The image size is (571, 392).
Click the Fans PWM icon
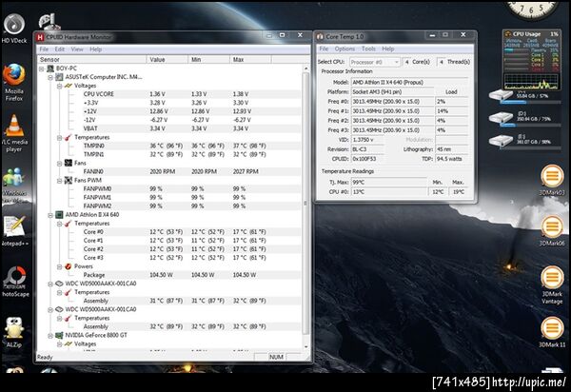[69, 180]
